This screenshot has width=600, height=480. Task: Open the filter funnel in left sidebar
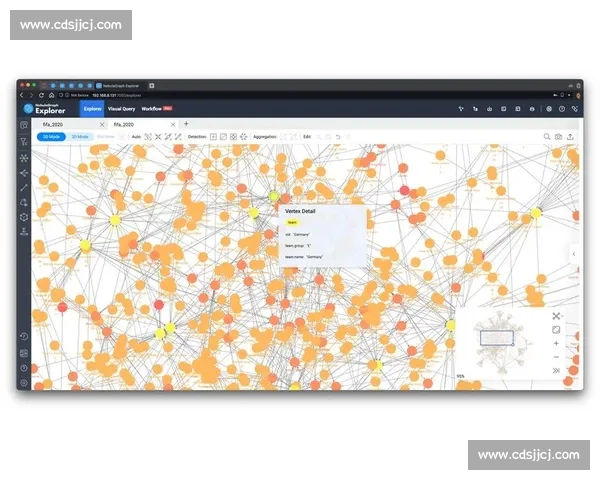point(24,142)
